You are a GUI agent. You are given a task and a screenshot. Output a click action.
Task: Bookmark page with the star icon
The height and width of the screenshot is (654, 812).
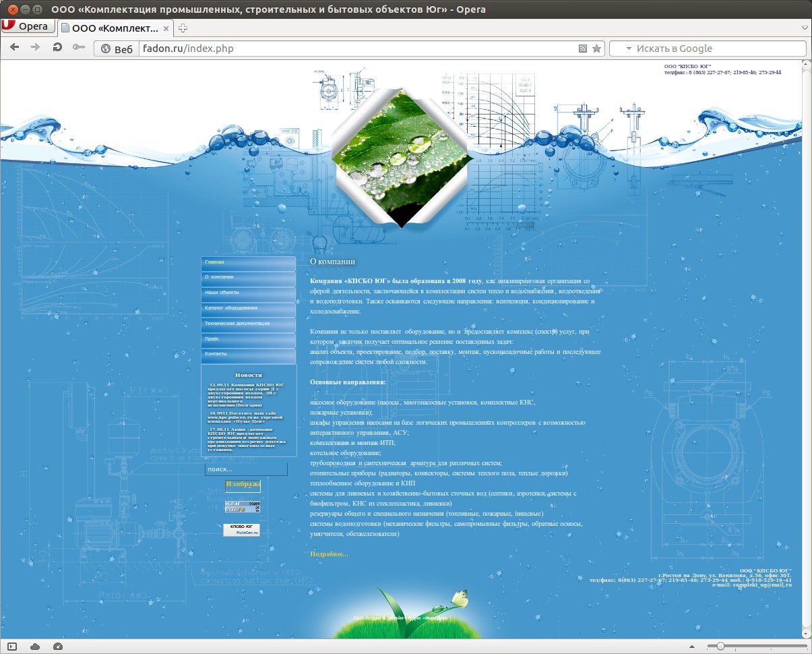pyautogui.click(x=596, y=49)
